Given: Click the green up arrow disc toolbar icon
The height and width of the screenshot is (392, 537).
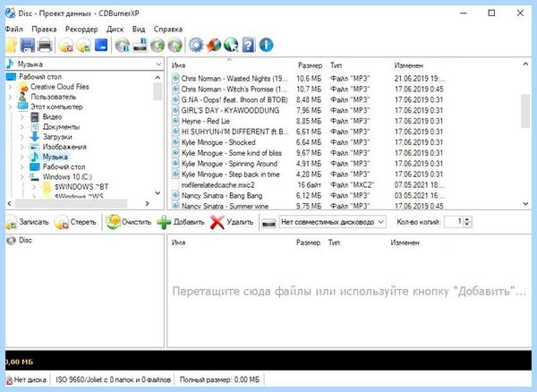Looking at the screenshot, I should [x=175, y=45].
